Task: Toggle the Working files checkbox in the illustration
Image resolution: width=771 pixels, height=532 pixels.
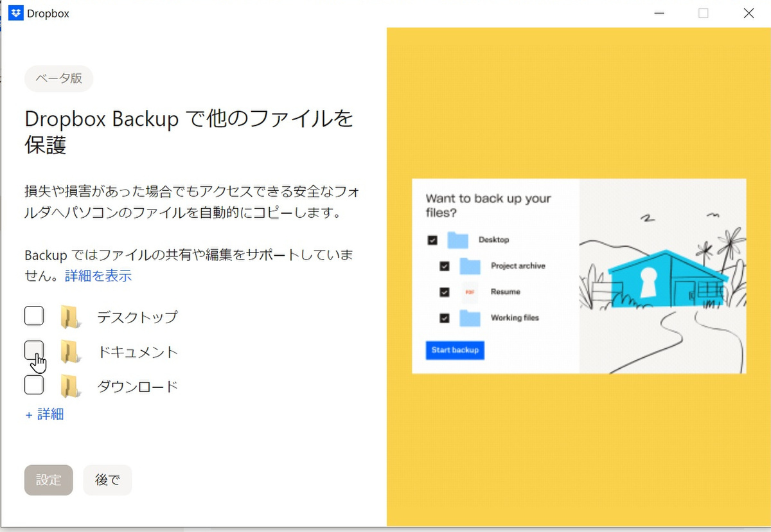Action: tap(444, 317)
